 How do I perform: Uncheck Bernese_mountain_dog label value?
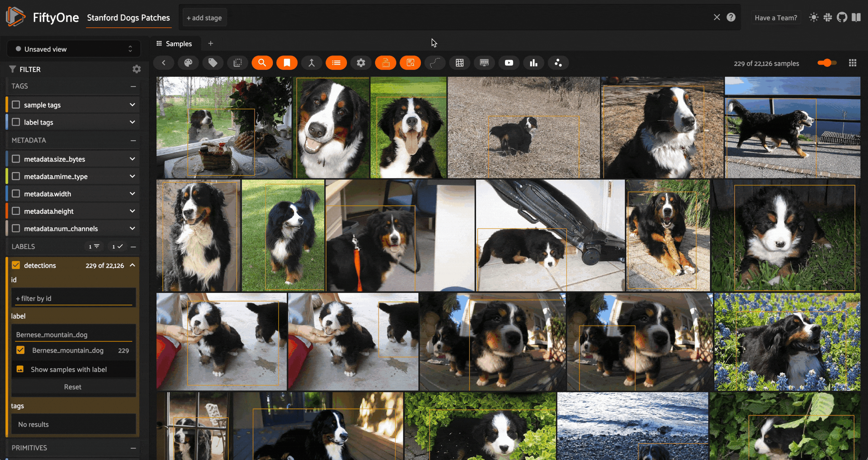[20, 350]
